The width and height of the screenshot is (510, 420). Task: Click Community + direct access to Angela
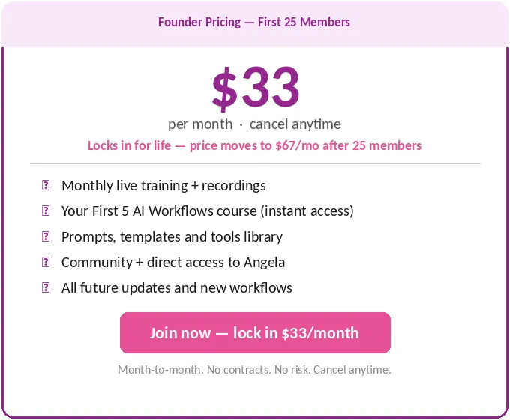tap(173, 262)
